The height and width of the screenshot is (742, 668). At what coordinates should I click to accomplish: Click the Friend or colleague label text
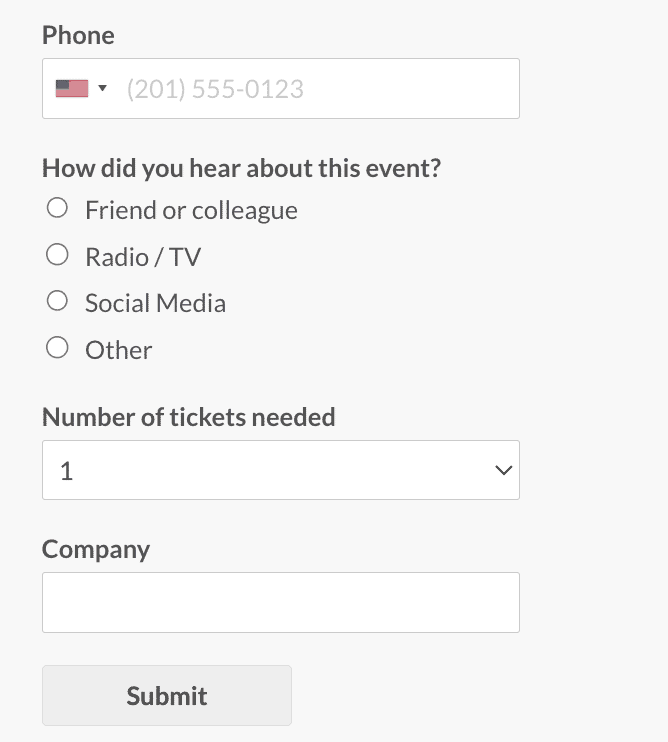pos(191,210)
